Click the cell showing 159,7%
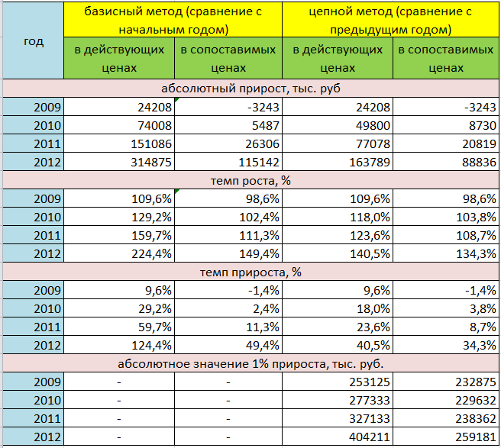 pos(119,235)
